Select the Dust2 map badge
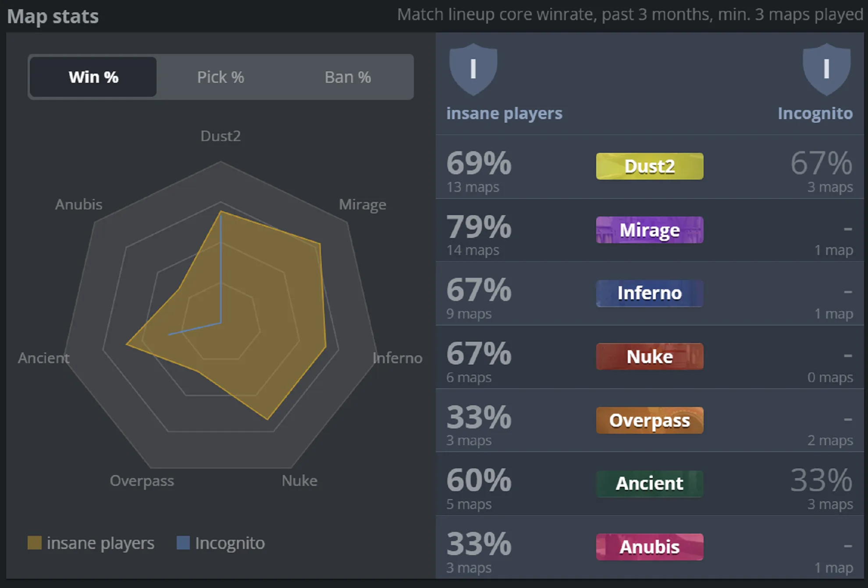Viewport: 868px width, 588px height. tap(649, 166)
